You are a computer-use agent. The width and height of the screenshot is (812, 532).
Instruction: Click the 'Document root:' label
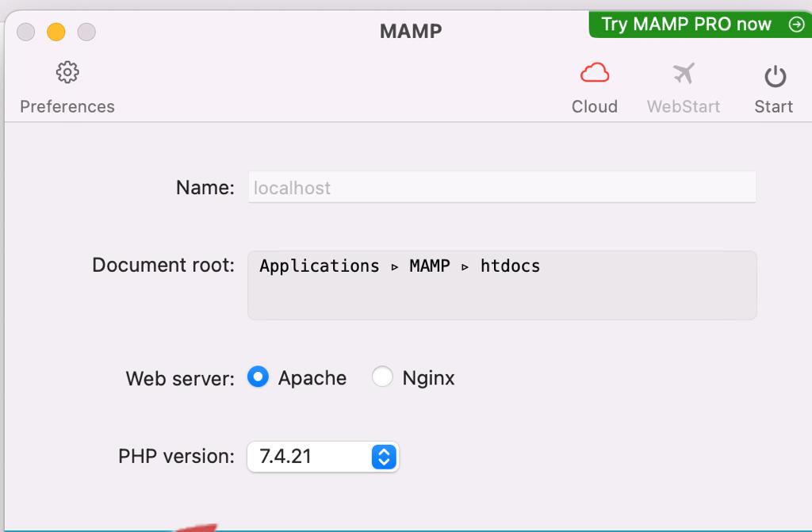(x=163, y=266)
